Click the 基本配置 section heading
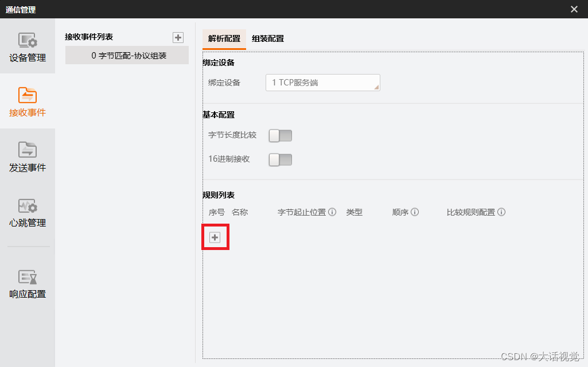Image resolution: width=588 pixels, height=367 pixels. (219, 115)
